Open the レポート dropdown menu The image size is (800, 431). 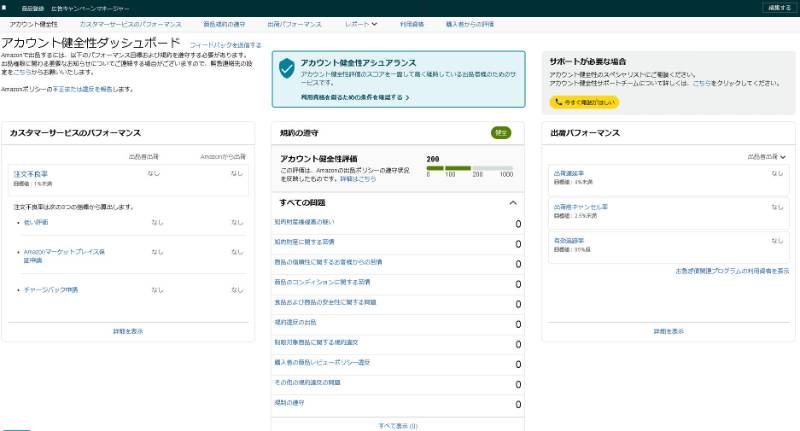tap(361, 24)
